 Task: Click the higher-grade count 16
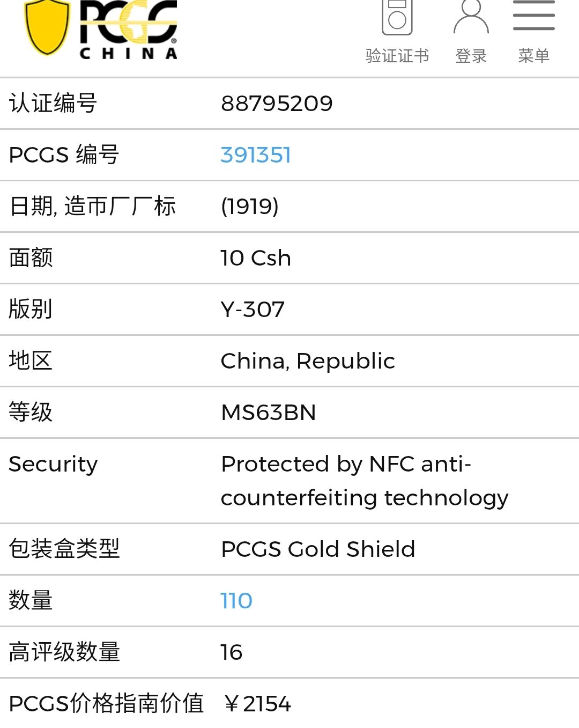tap(232, 652)
